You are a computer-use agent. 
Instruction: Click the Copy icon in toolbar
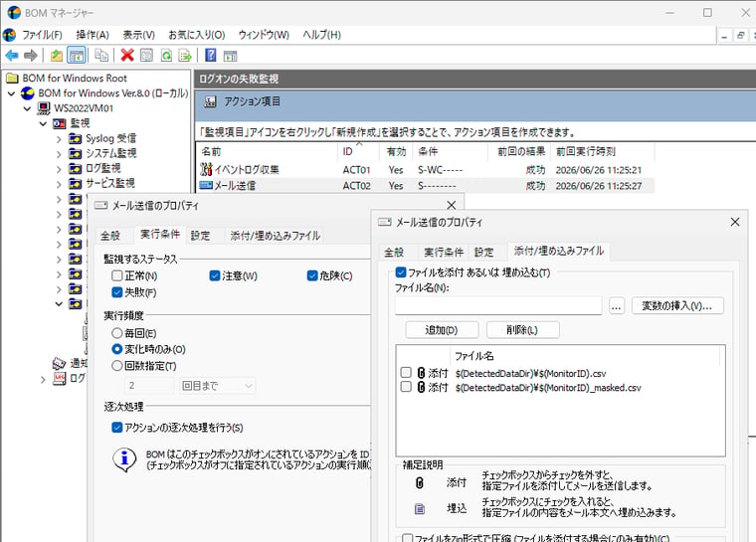(101, 56)
